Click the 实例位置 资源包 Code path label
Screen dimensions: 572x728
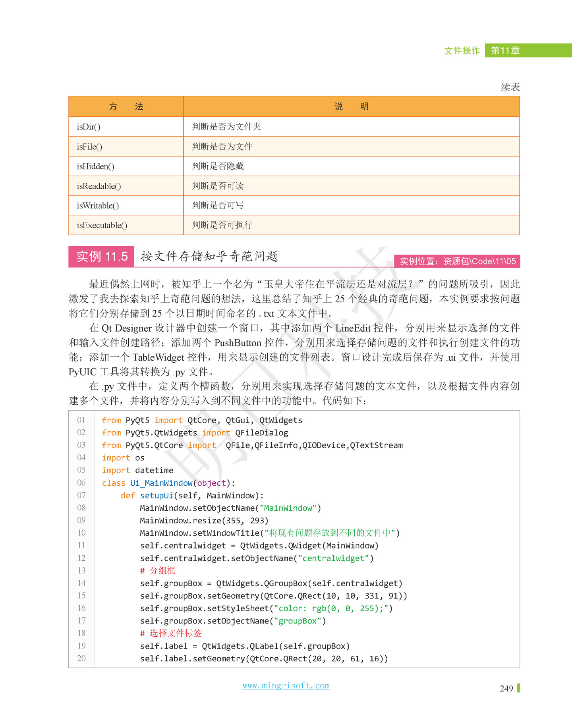tap(457, 261)
